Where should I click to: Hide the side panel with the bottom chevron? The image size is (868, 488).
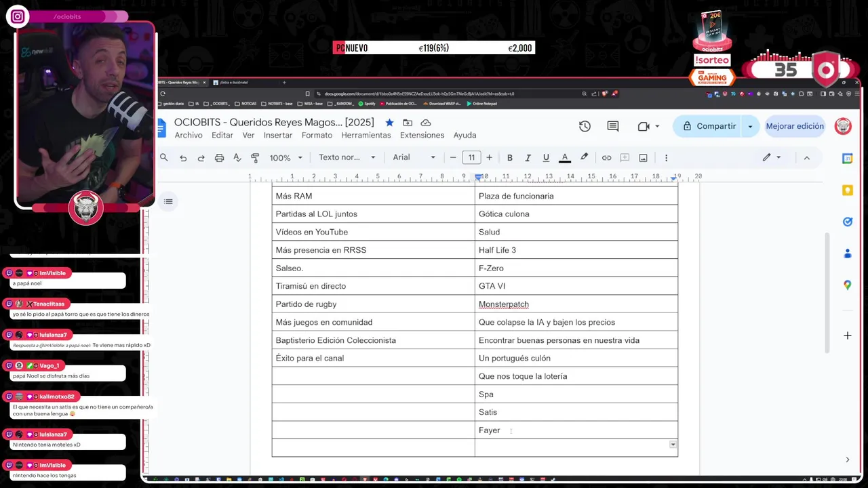[x=847, y=460]
